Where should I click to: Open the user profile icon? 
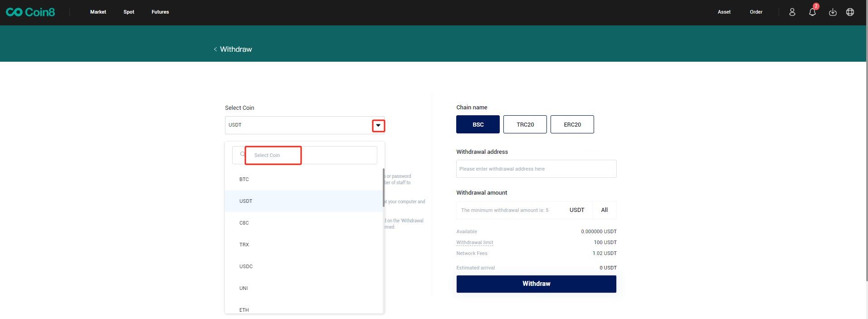pyautogui.click(x=792, y=12)
